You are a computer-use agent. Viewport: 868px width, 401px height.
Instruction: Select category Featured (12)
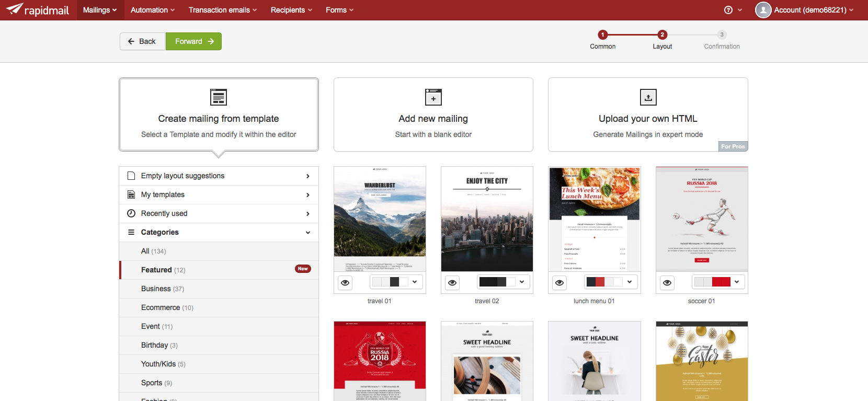pos(219,270)
